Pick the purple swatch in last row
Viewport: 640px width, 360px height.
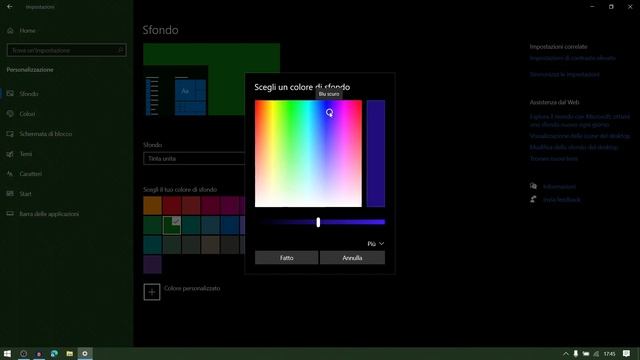152,264
